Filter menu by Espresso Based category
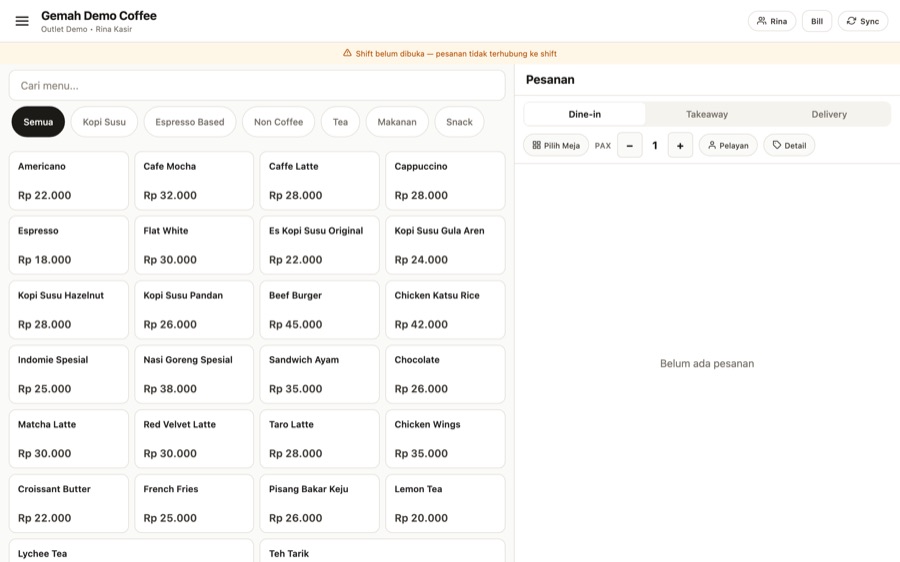The width and height of the screenshot is (900, 562). 189,122
